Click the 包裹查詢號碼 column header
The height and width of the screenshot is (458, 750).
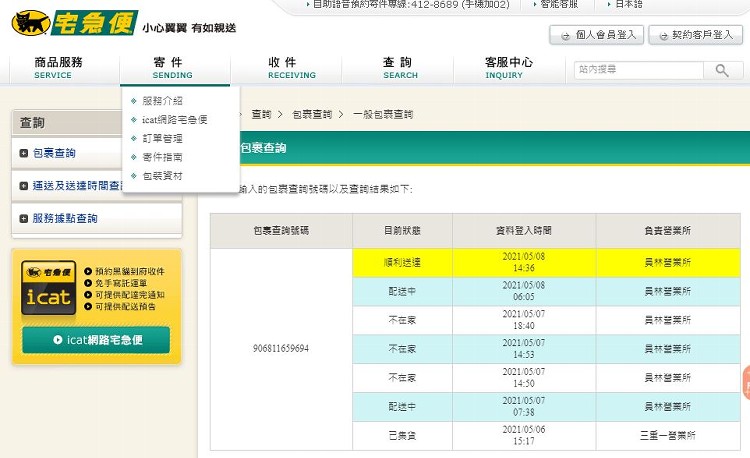281,230
